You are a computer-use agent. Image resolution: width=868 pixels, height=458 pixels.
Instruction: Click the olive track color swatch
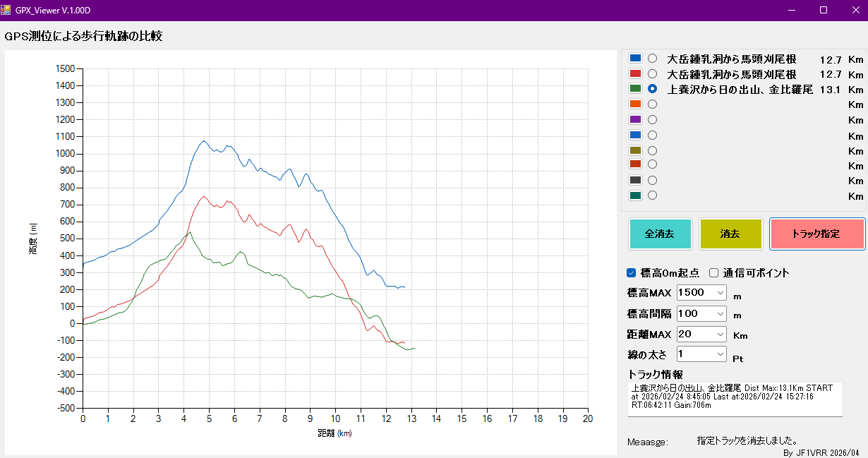click(635, 150)
